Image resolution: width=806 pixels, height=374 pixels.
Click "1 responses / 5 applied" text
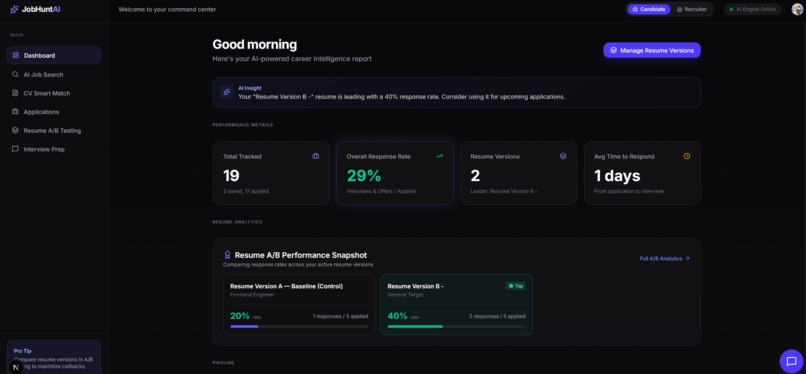click(340, 316)
